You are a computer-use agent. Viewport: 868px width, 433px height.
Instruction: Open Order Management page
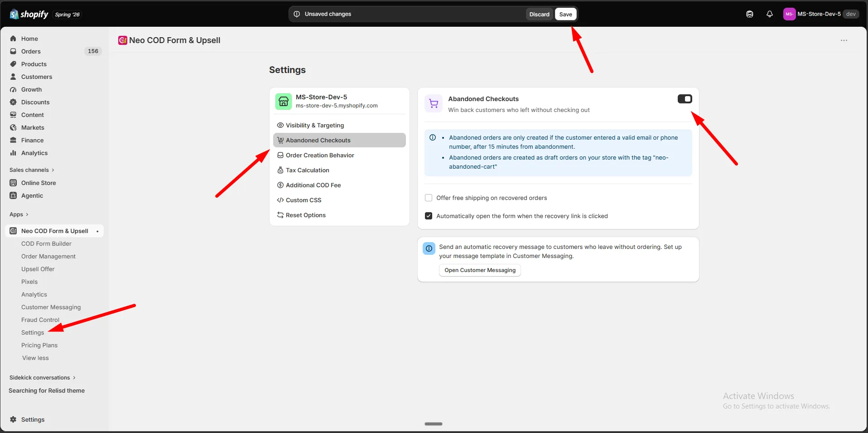(48, 256)
